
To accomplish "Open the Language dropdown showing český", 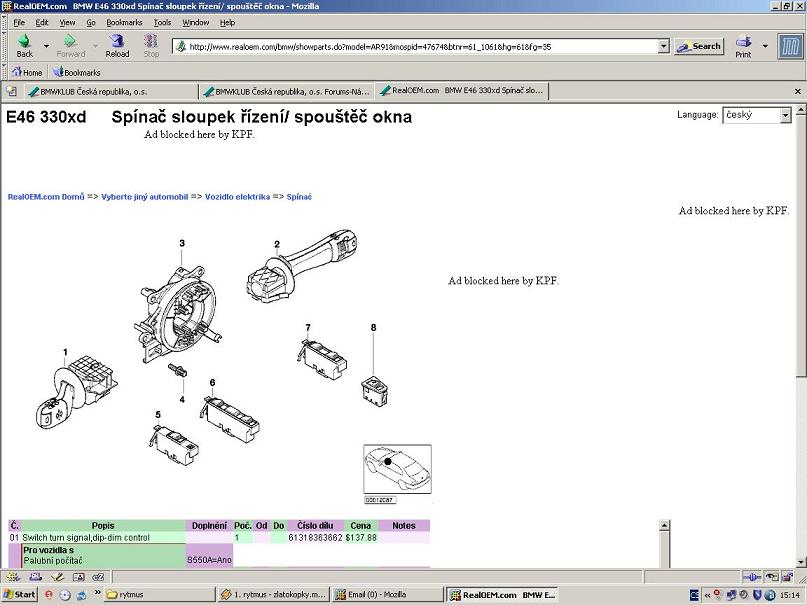I will click(757, 115).
